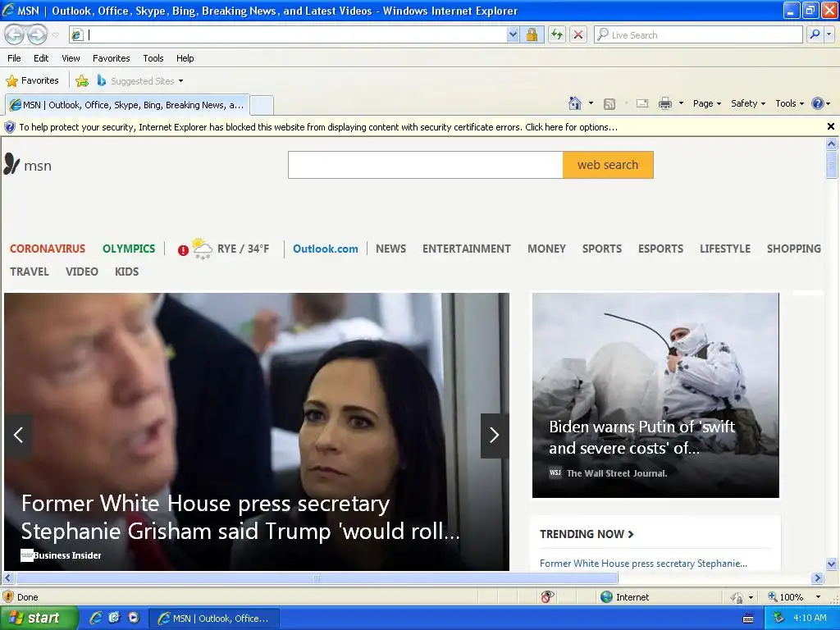Close the security information bar
The height and width of the screenshot is (630, 840).
tap(831, 126)
